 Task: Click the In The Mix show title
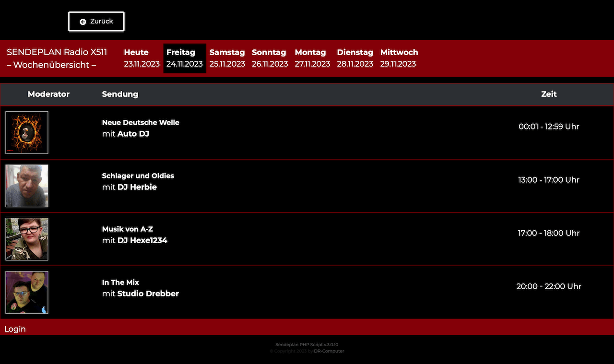pyautogui.click(x=120, y=282)
